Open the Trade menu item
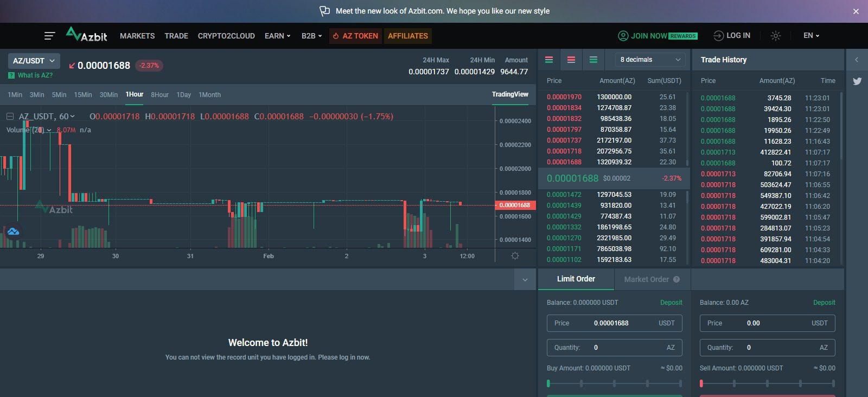Viewport: 868px width, 397px height. 176,36
